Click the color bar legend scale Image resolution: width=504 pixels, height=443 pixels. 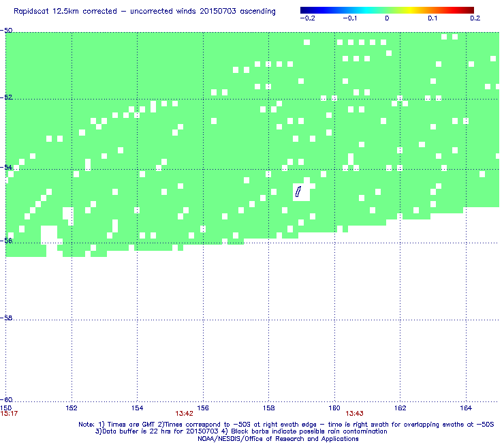pos(387,10)
